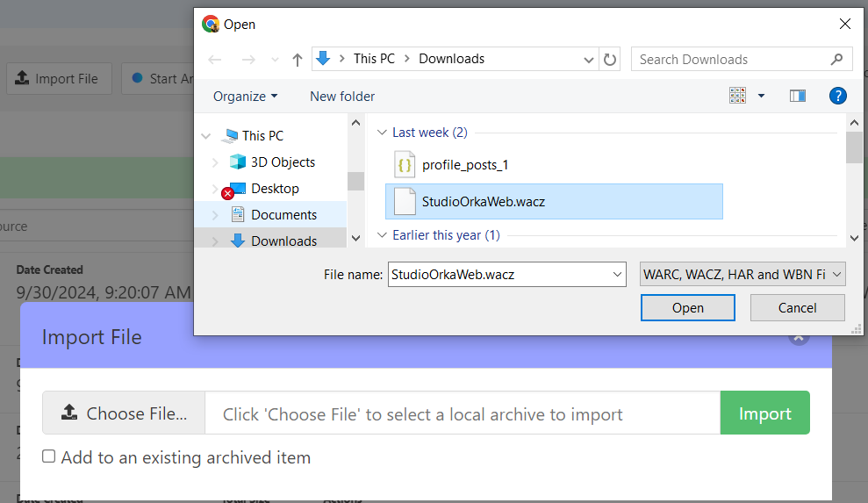Click the Up arrow to parent folder
This screenshot has width=868, height=503.
(x=298, y=60)
